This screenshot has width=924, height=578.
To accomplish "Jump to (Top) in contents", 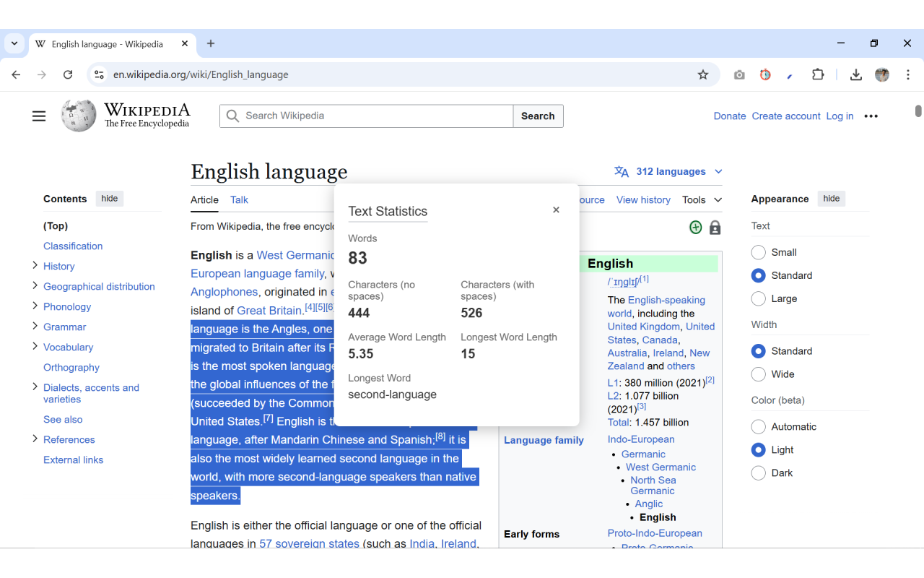I will pos(56,226).
